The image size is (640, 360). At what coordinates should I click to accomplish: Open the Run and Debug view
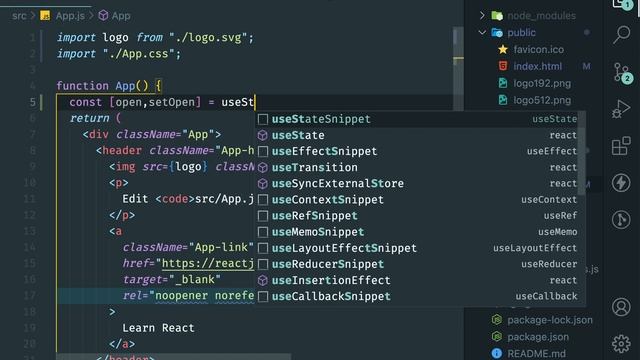(x=621, y=109)
